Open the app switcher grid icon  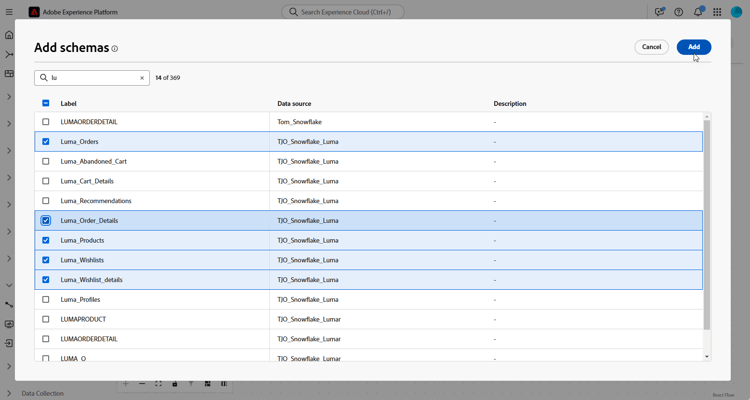point(717,12)
